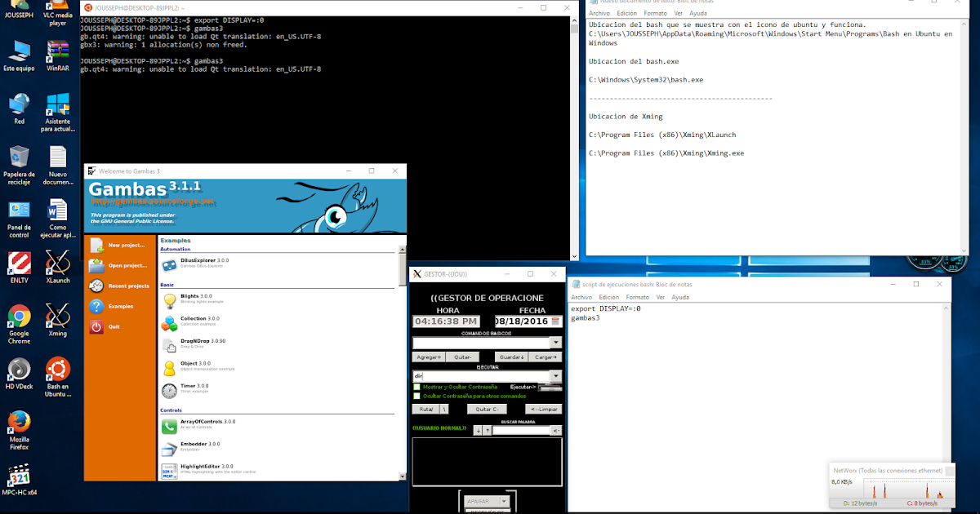The width and height of the screenshot is (980, 514).
Task: Quit Gambas using the red power icon
Action: (x=96, y=326)
